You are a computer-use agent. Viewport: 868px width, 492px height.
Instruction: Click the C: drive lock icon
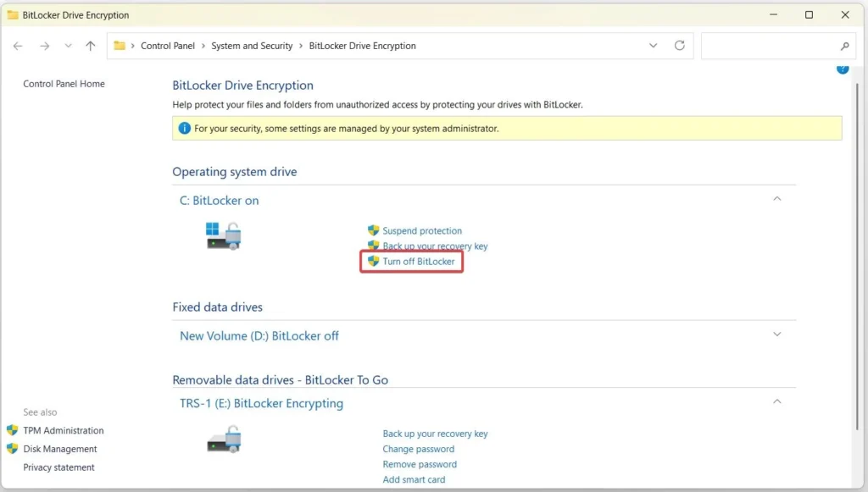click(224, 235)
